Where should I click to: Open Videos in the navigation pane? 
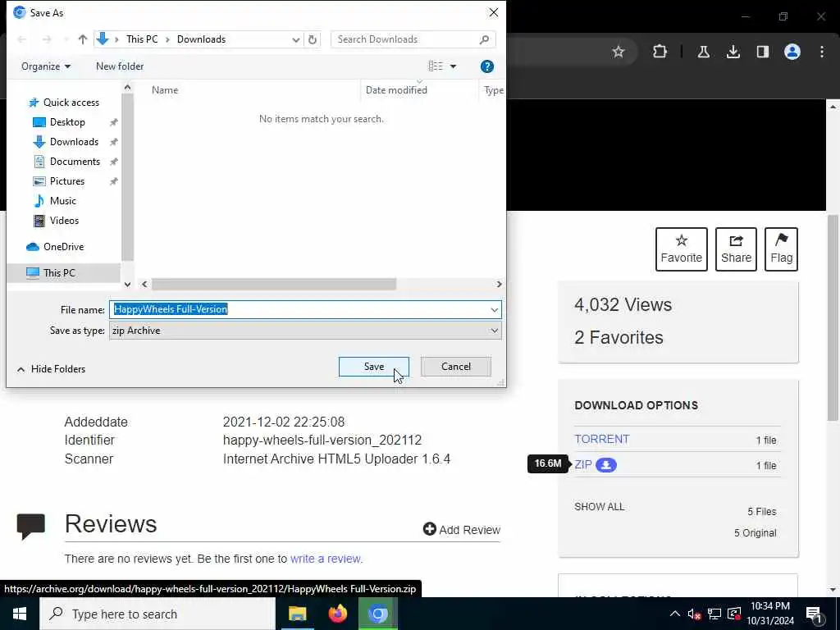click(x=64, y=221)
